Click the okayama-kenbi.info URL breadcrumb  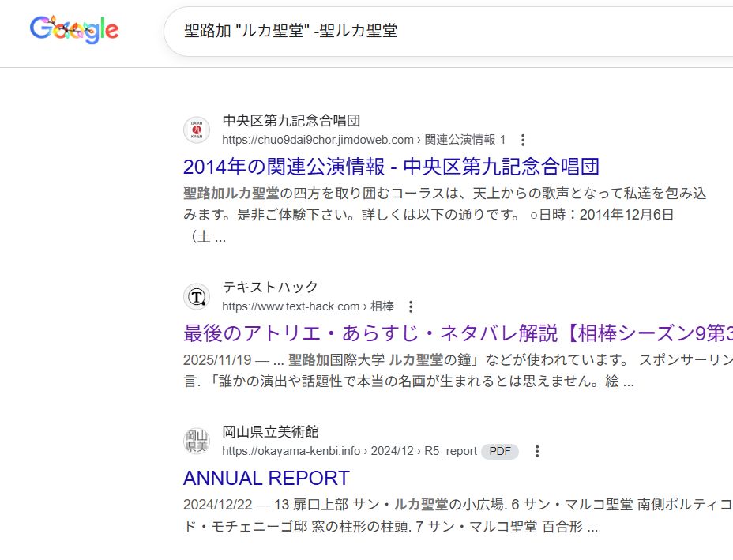click(x=349, y=451)
